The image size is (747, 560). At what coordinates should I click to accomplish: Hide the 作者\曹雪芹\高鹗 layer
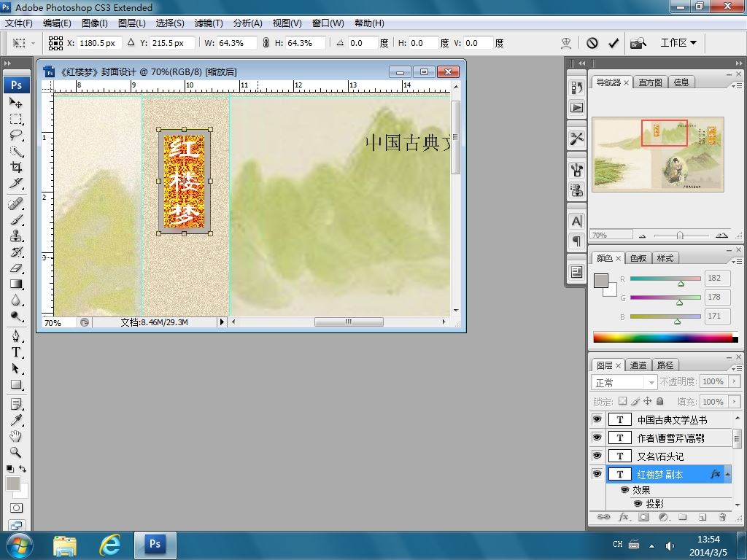pos(597,437)
